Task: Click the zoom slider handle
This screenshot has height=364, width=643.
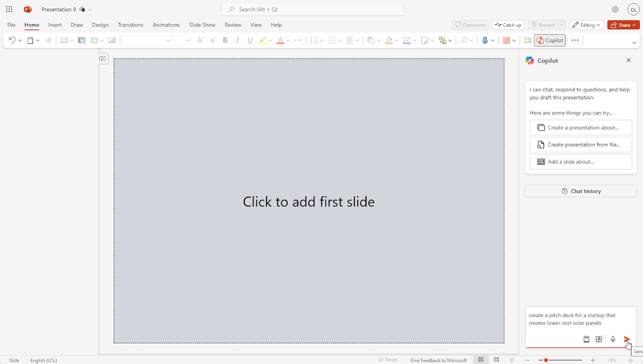Action: [546, 360]
